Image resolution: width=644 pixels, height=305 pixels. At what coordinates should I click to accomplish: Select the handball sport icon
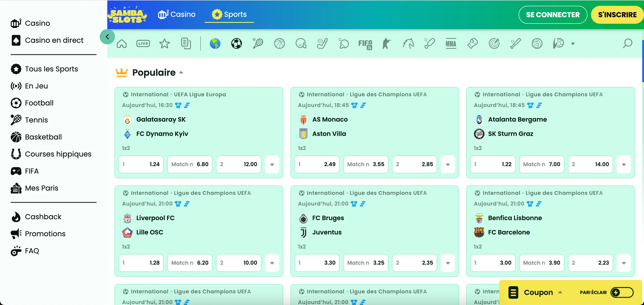click(x=558, y=44)
